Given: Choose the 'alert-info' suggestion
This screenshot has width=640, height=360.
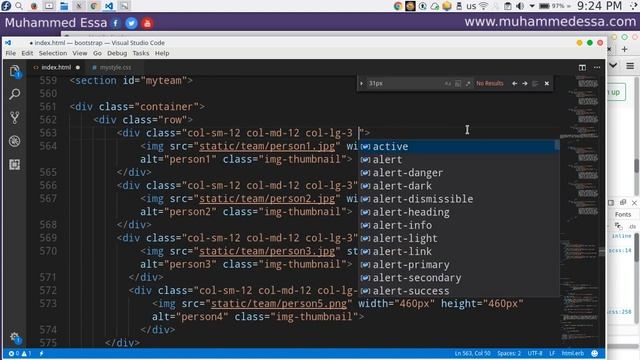Looking at the screenshot, I should 456,225.
